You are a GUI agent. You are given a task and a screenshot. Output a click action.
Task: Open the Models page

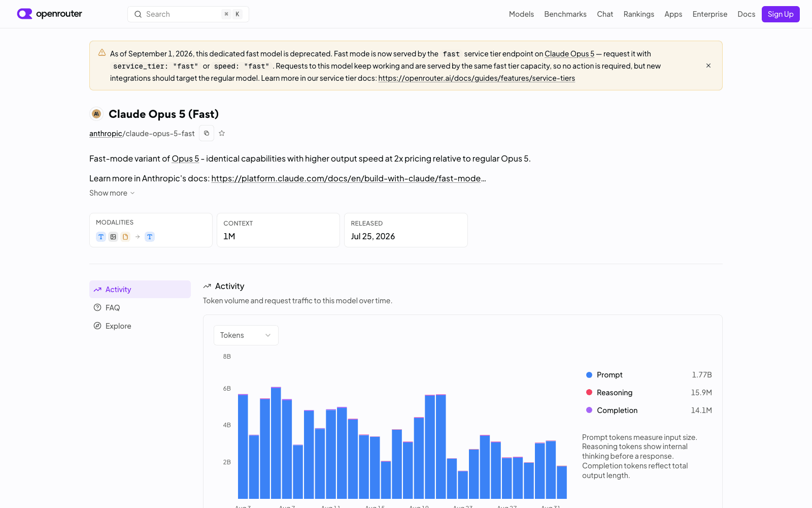click(x=521, y=14)
